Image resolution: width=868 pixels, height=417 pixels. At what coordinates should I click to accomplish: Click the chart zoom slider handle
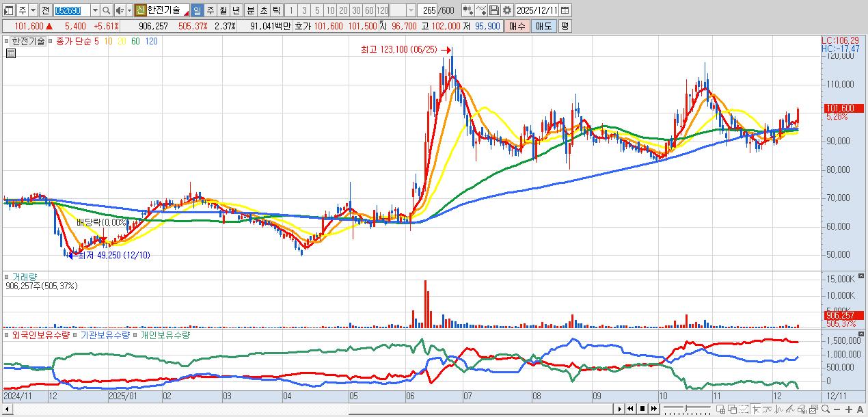(686, 408)
